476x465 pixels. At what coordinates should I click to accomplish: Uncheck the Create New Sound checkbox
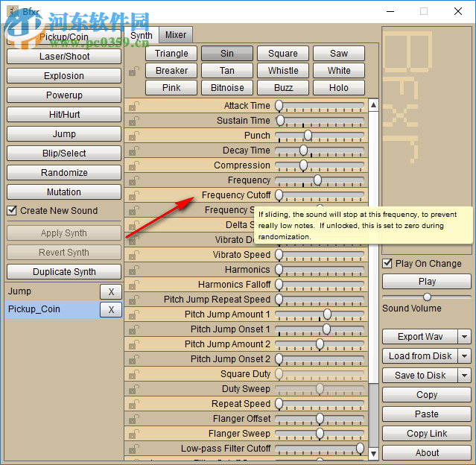[12, 210]
